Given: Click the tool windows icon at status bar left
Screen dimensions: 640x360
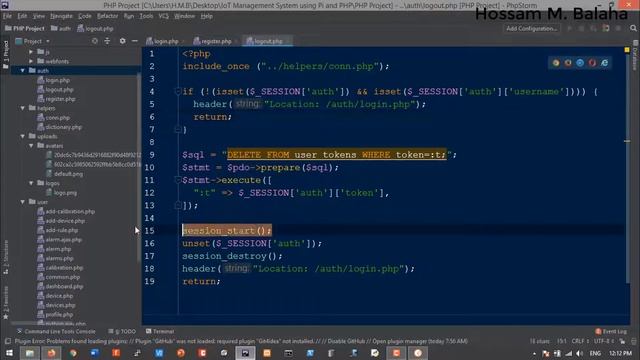Looking at the screenshot, I should pos(8,341).
